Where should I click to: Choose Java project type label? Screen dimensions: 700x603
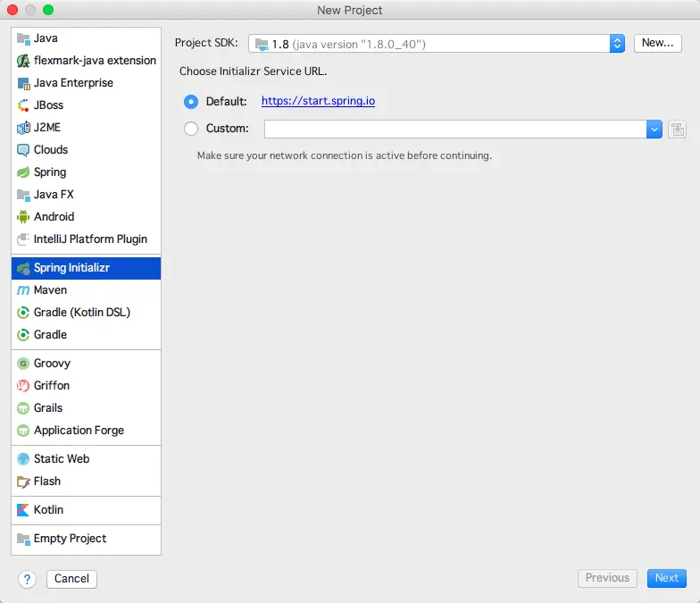tap(46, 38)
